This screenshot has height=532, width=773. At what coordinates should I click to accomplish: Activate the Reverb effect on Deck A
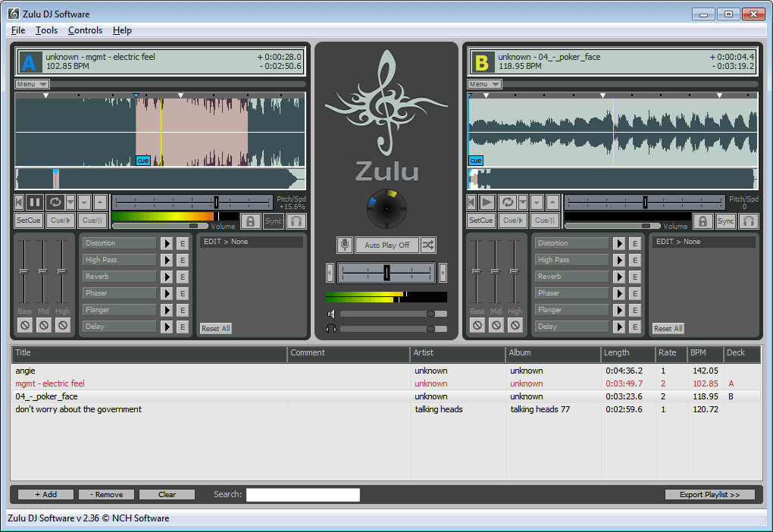pos(167,277)
